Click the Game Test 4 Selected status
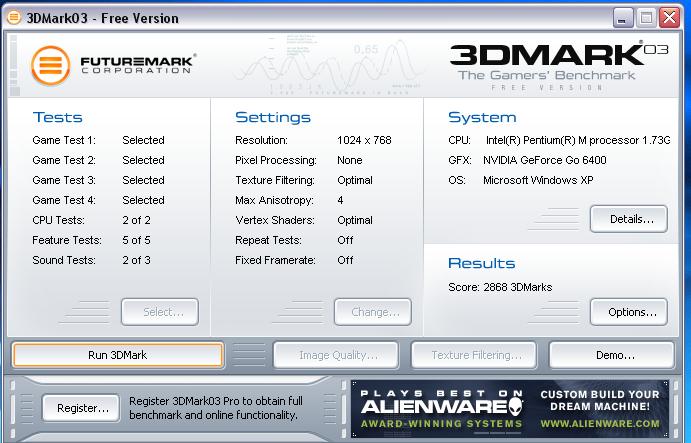691x443 pixels. tap(143, 200)
